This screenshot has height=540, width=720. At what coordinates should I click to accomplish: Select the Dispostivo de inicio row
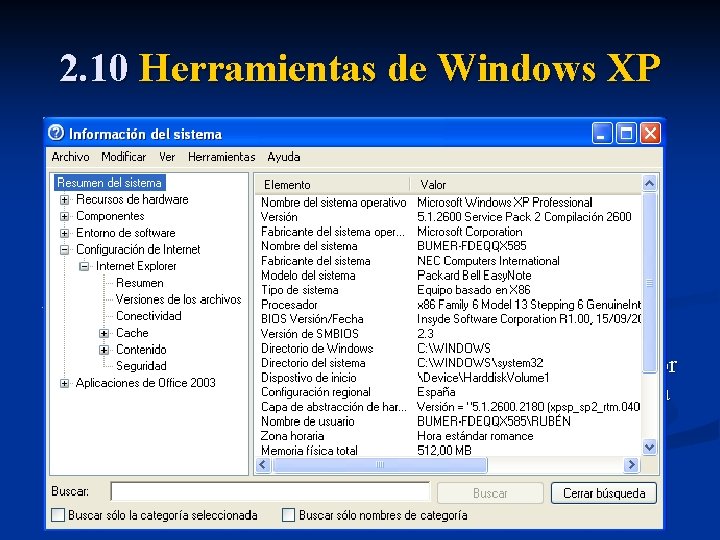[448, 377]
